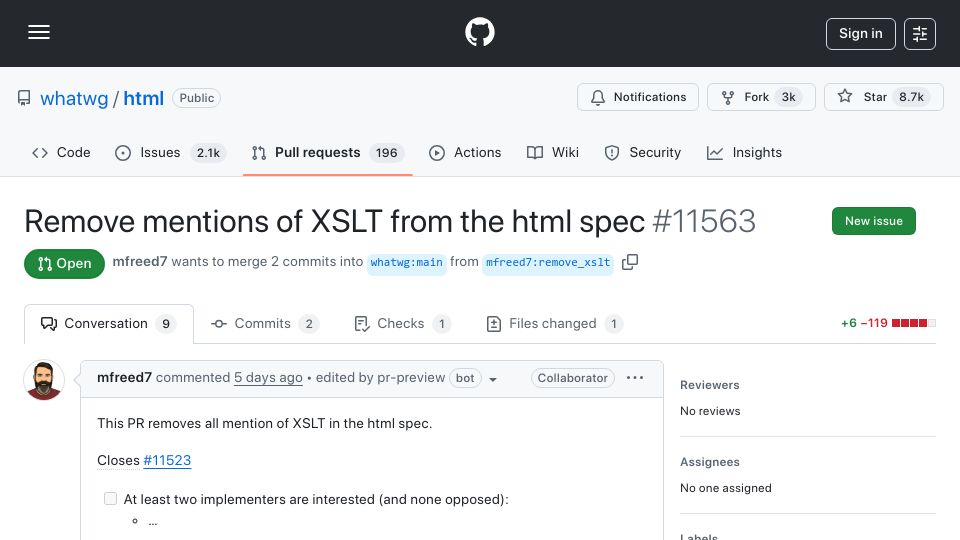Go to GitHub homepage via Octocat logo
The height and width of the screenshot is (540, 960).
479,32
